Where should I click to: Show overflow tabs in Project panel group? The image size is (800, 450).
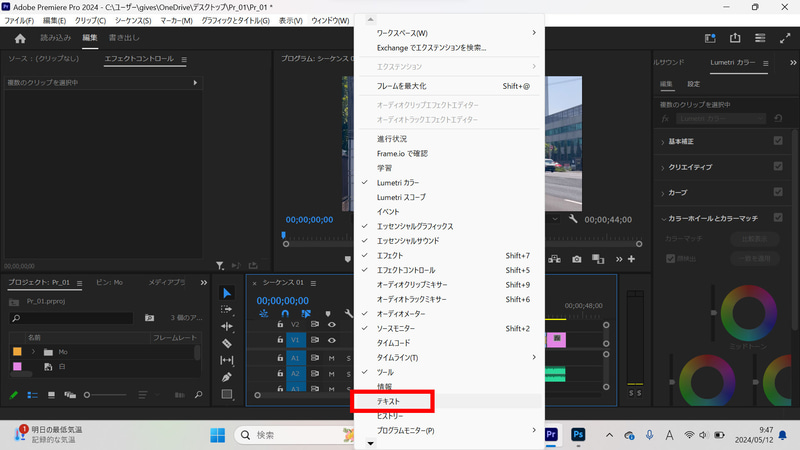[204, 282]
